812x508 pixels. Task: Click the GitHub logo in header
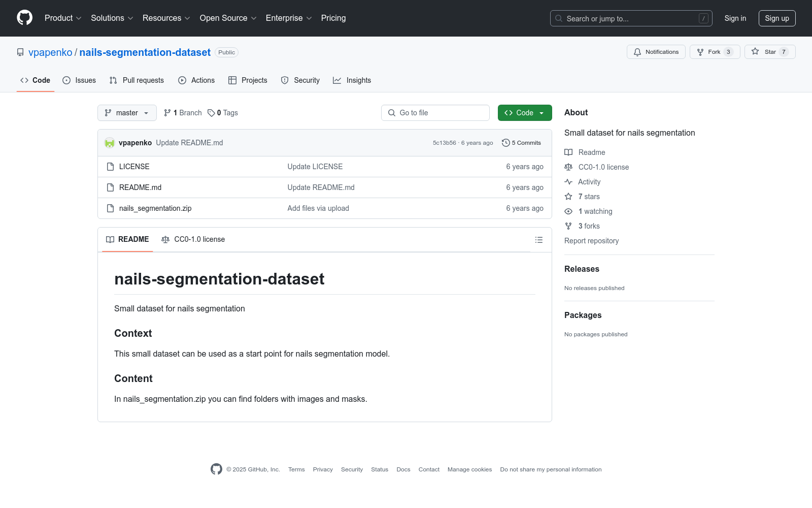coord(24,18)
